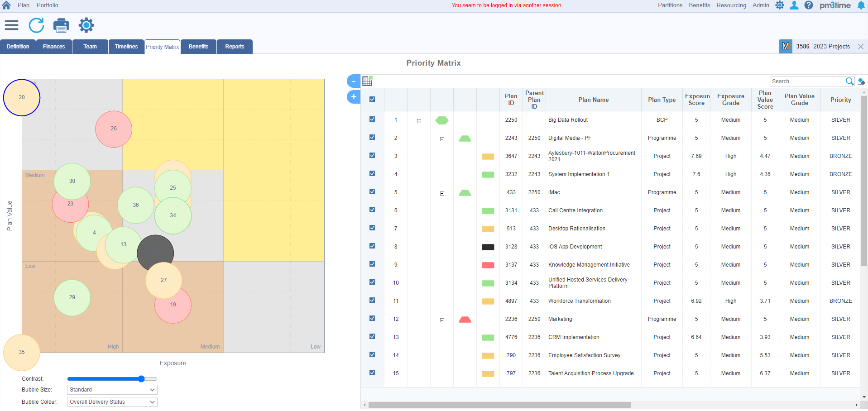Screen dimensions: 868x411
Task: Open the Bubble Colour dropdown
Action: click(x=111, y=401)
